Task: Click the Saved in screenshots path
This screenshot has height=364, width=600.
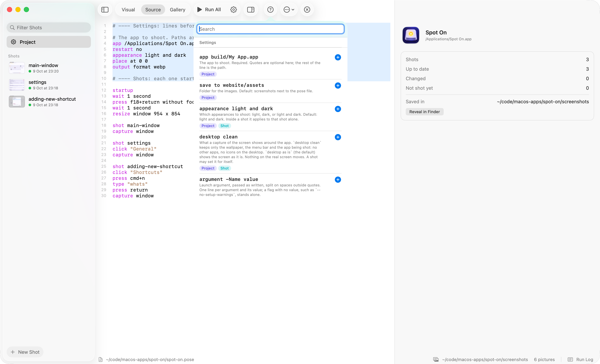Action: 543,101
